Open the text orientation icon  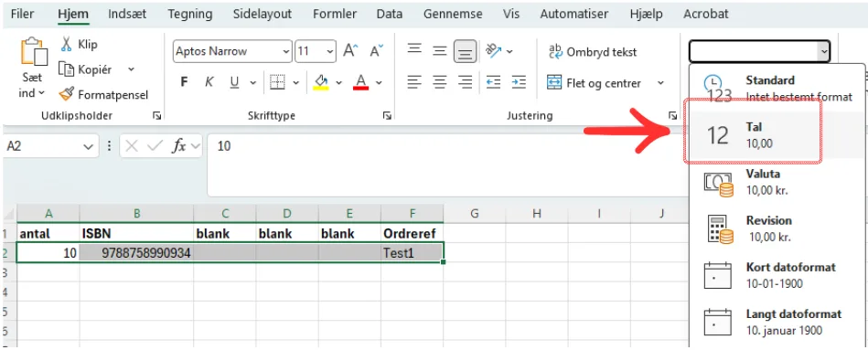click(493, 51)
